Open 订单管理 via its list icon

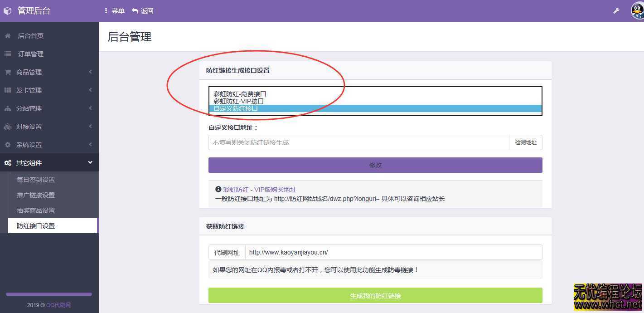pos(7,54)
